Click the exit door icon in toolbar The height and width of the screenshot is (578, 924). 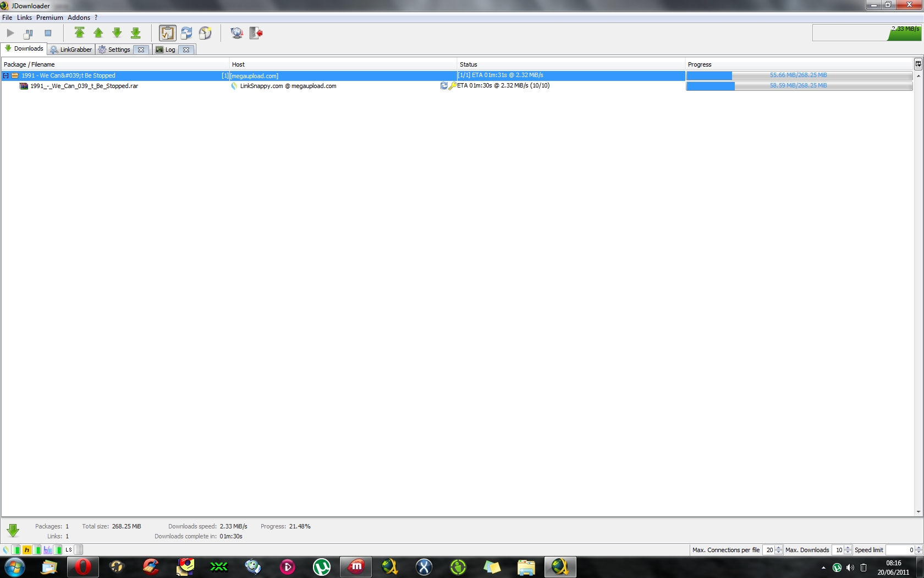[x=256, y=33]
